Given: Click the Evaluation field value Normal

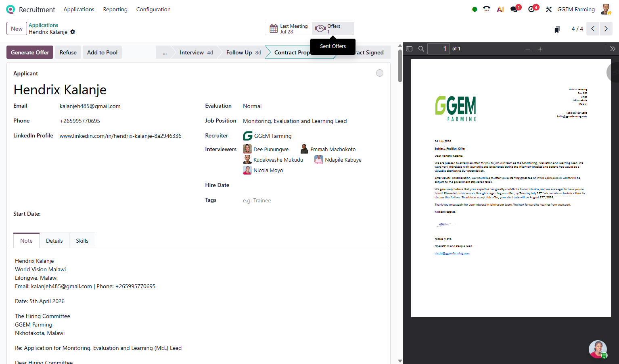Looking at the screenshot, I should 252,106.
